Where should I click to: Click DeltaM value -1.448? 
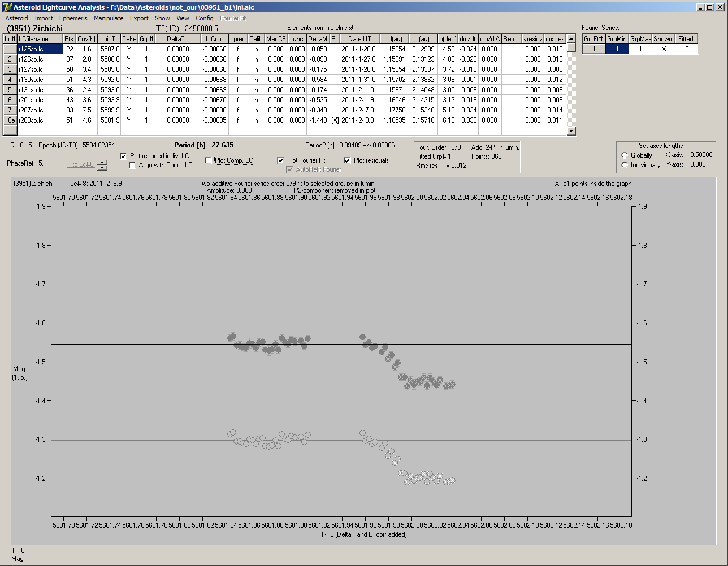tap(318, 120)
